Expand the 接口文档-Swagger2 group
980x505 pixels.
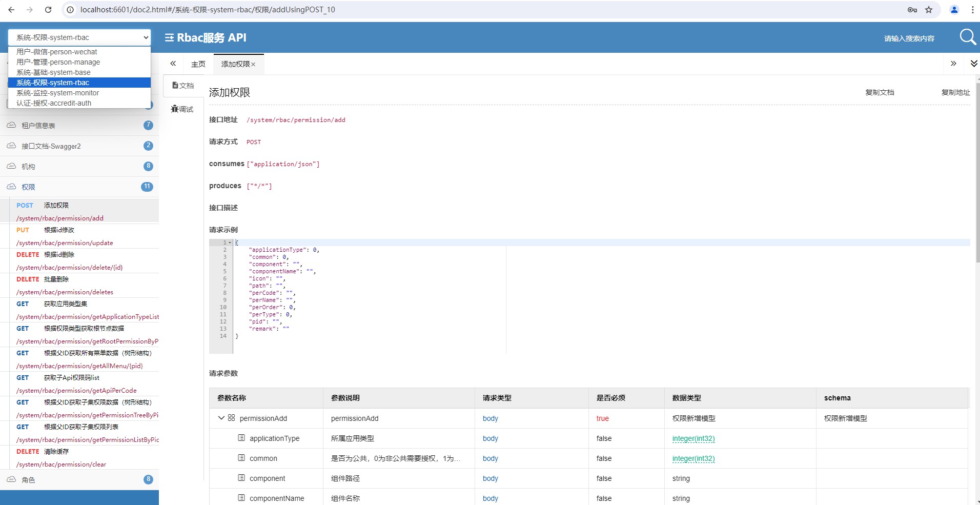click(x=79, y=146)
